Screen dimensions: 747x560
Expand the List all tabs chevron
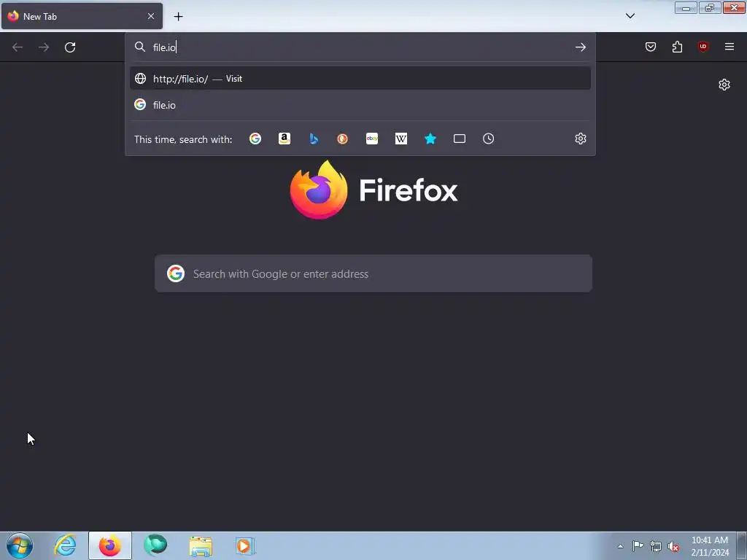tap(630, 16)
